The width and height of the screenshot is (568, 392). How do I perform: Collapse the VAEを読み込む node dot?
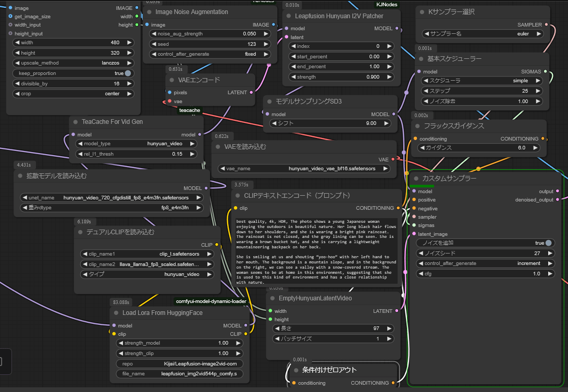[218, 147]
